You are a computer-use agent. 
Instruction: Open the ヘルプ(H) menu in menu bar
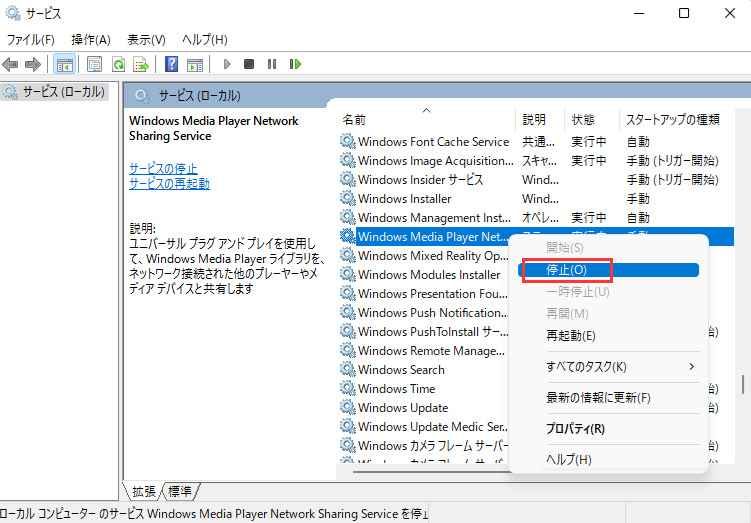[205, 39]
